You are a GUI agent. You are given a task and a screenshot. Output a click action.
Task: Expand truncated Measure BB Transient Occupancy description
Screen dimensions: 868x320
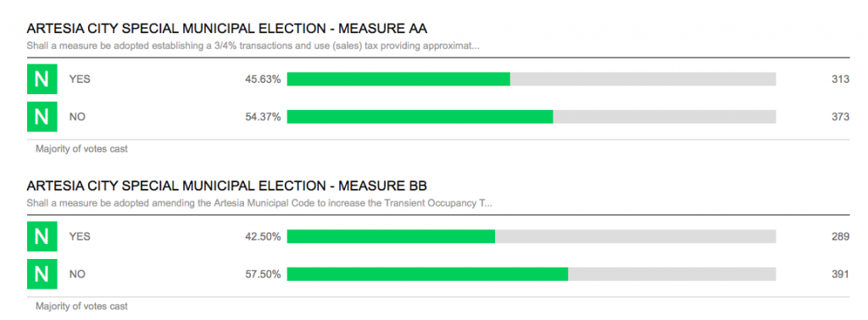(x=259, y=203)
